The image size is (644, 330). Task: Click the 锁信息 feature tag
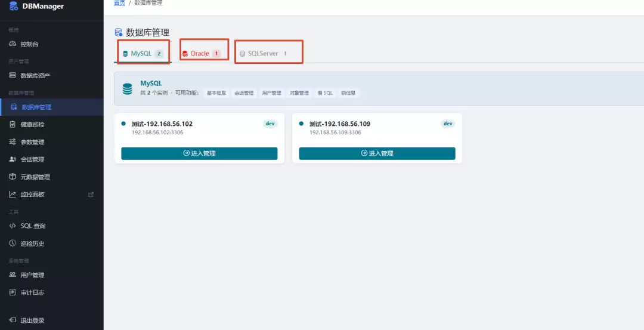[348, 93]
